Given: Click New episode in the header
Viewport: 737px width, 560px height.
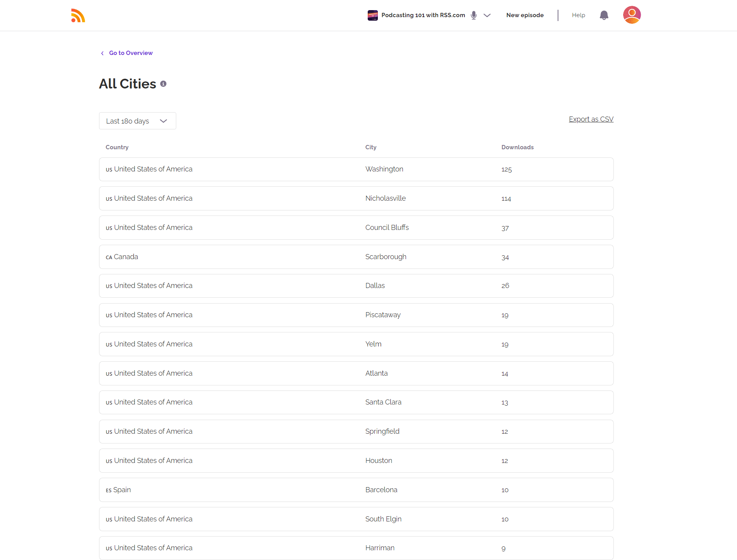Looking at the screenshot, I should point(525,15).
